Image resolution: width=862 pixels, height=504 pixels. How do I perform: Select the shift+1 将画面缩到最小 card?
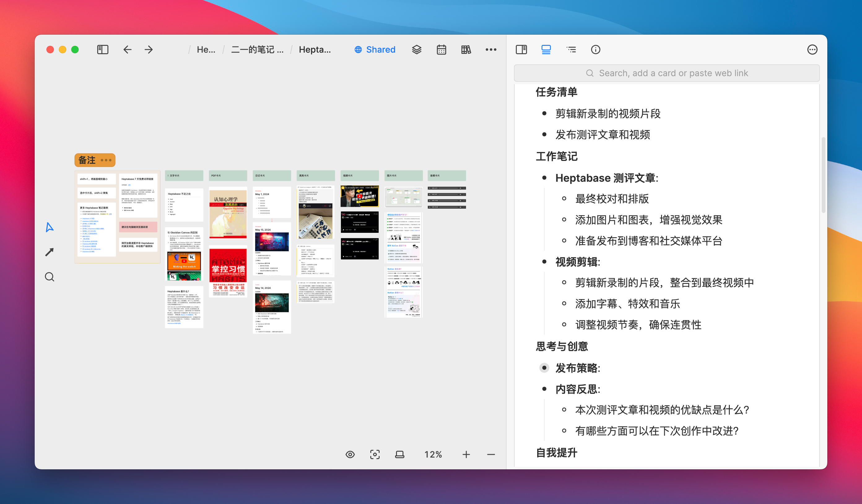(97, 179)
